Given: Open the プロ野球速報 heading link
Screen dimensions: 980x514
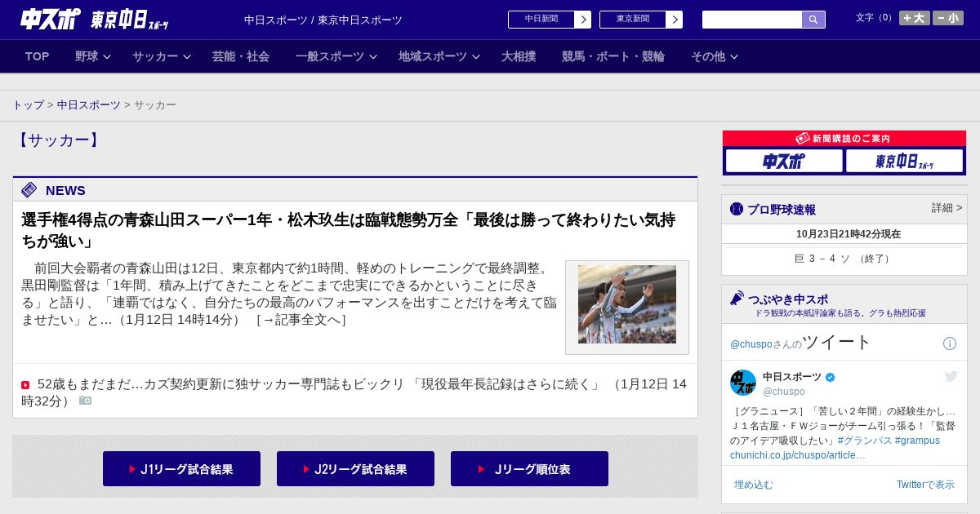Looking at the screenshot, I should (x=782, y=209).
